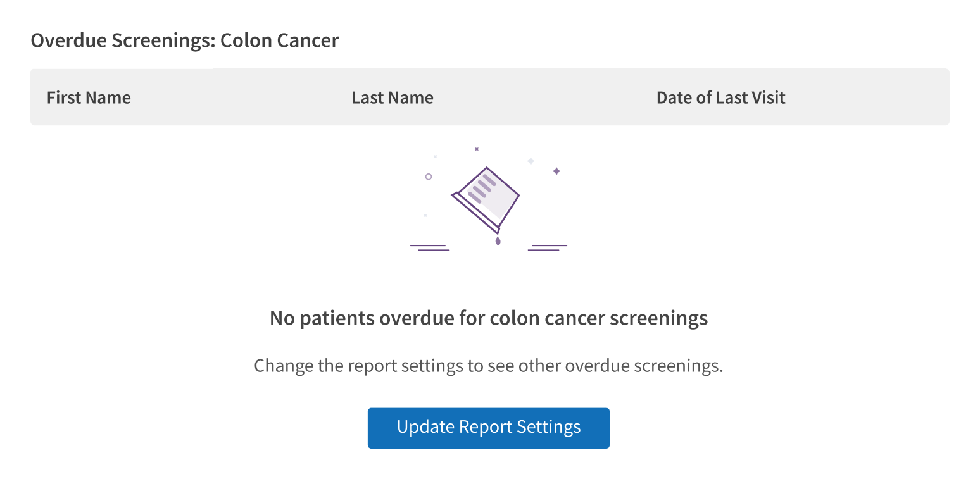Click the small gray dot above the hollow circle
This screenshot has width=980, height=491.
(435, 156)
